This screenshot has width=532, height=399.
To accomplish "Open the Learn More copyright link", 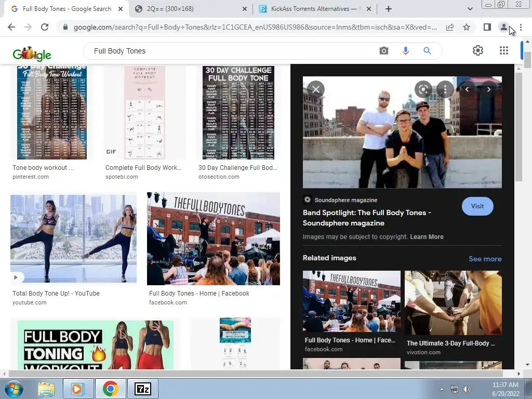I will (x=427, y=237).
